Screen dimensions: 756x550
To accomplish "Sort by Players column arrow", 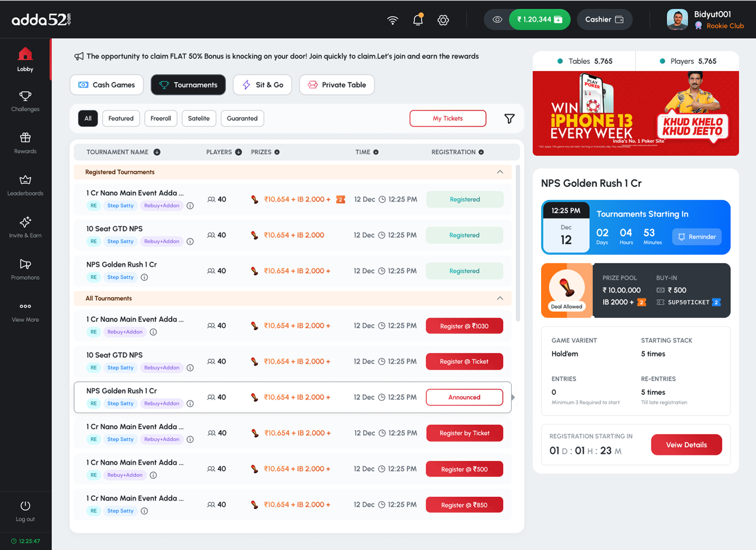I will point(238,152).
